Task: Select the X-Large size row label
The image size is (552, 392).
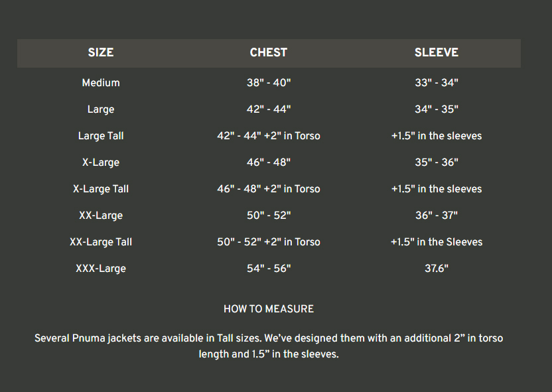Action: (101, 163)
